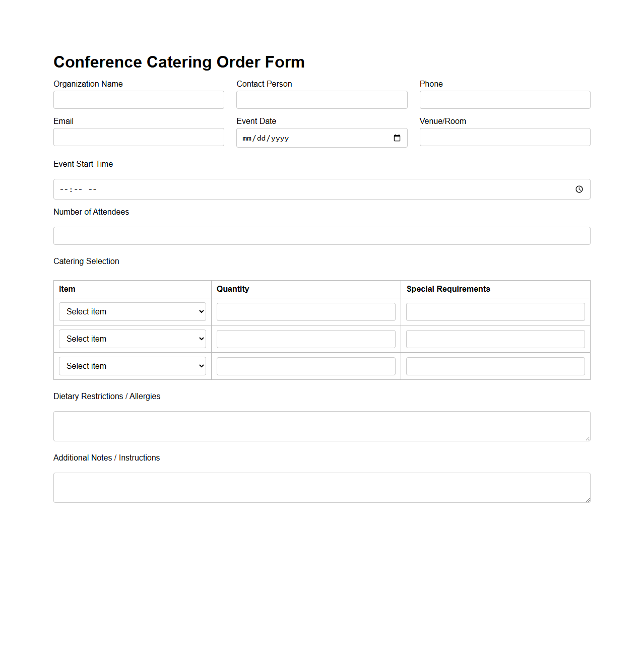Image resolution: width=644 pixels, height=655 pixels.
Task: Click the Organization Name input field
Action: point(138,99)
